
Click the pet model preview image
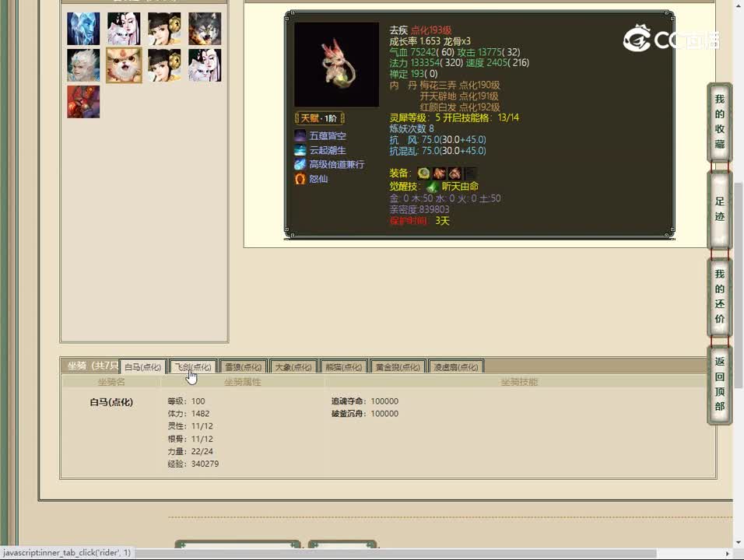pos(336,65)
